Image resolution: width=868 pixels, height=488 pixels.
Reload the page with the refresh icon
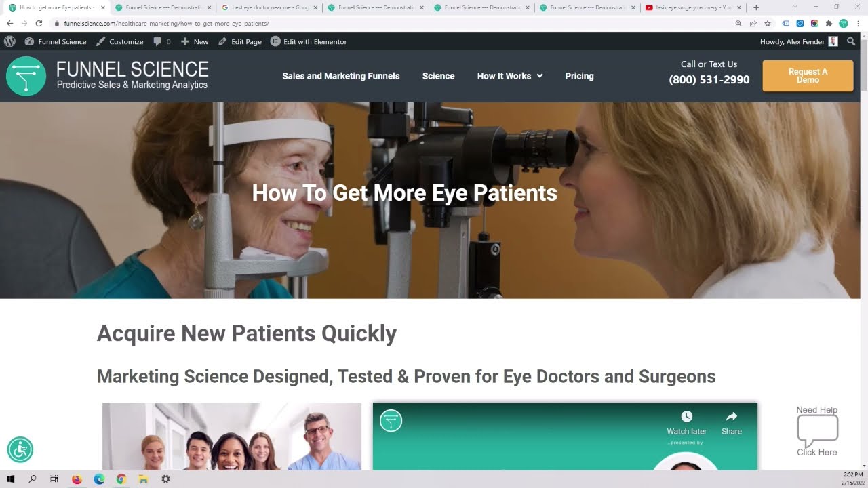pos(39,23)
